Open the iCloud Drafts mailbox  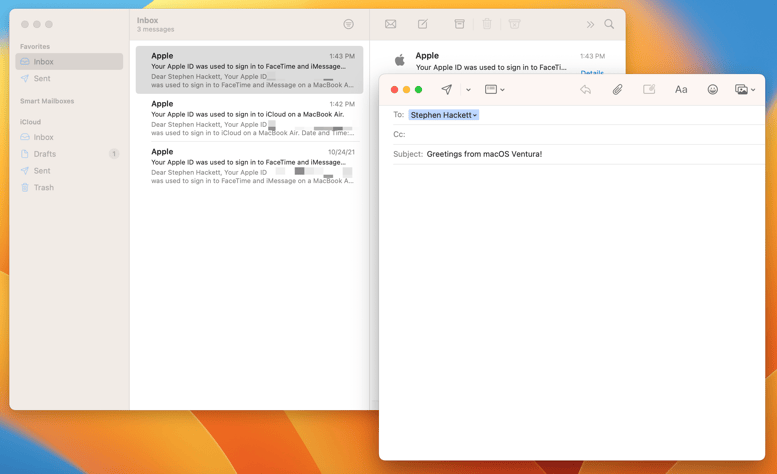69,154
